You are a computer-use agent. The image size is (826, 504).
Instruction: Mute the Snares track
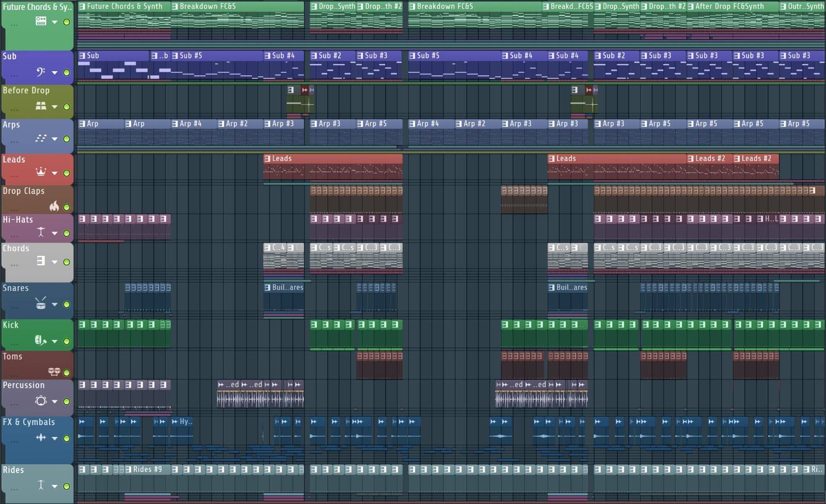(66, 304)
